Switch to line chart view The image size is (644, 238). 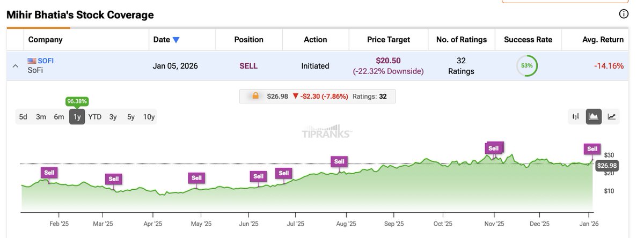click(x=611, y=116)
